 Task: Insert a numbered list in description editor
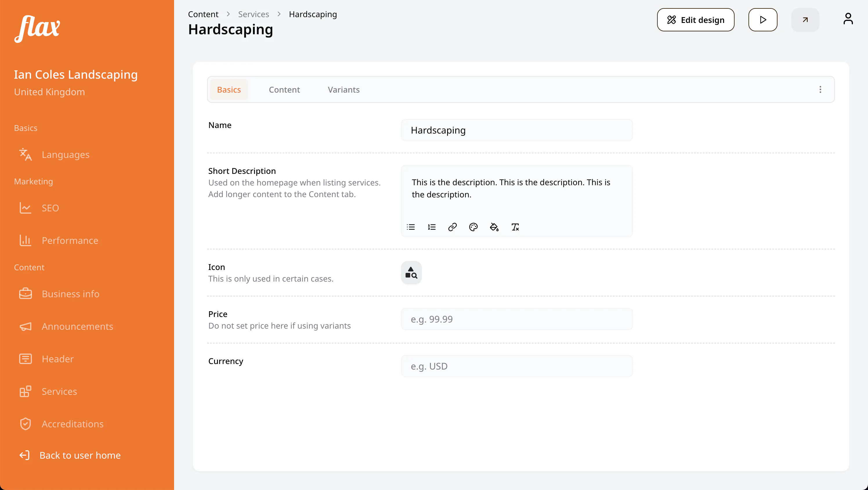(432, 227)
